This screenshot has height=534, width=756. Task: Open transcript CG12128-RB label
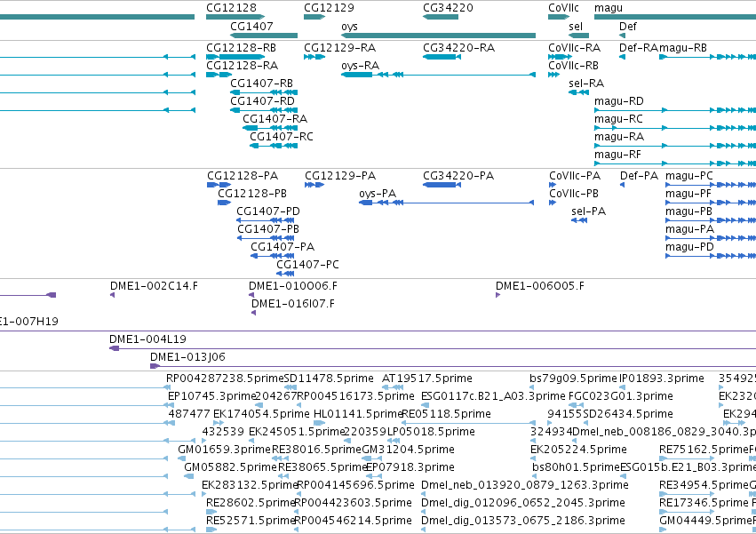[x=241, y=48]
